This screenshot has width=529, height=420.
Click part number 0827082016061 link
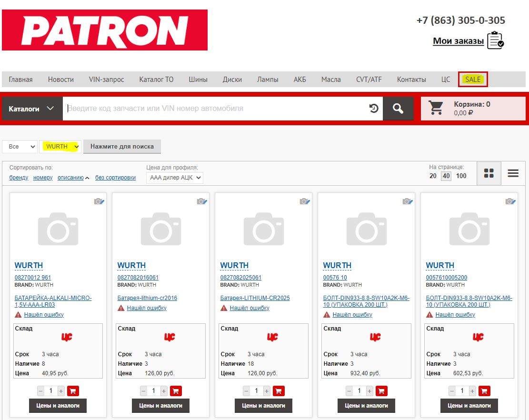point(138,277)
